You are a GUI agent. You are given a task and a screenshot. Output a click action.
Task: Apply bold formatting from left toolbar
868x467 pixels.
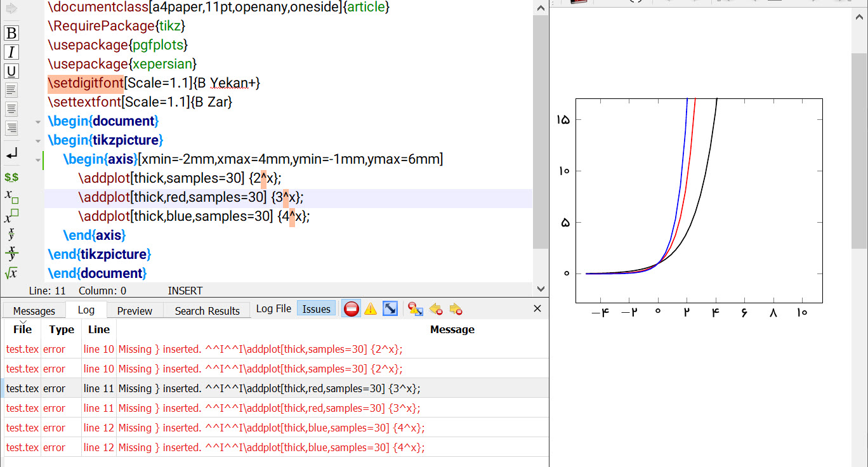pos(11,33)
